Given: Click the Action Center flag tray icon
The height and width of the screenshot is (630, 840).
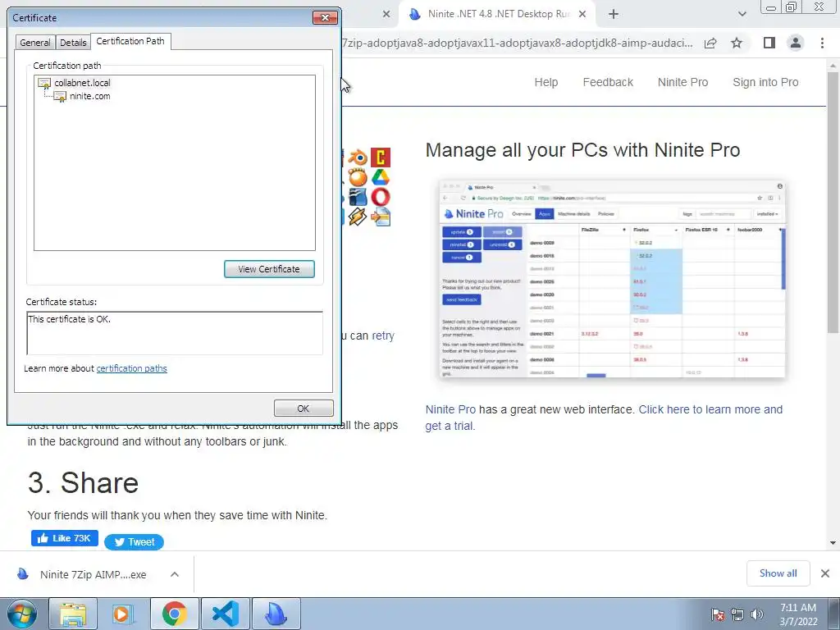Looking at the screenshot, I should tap(718, 614).
